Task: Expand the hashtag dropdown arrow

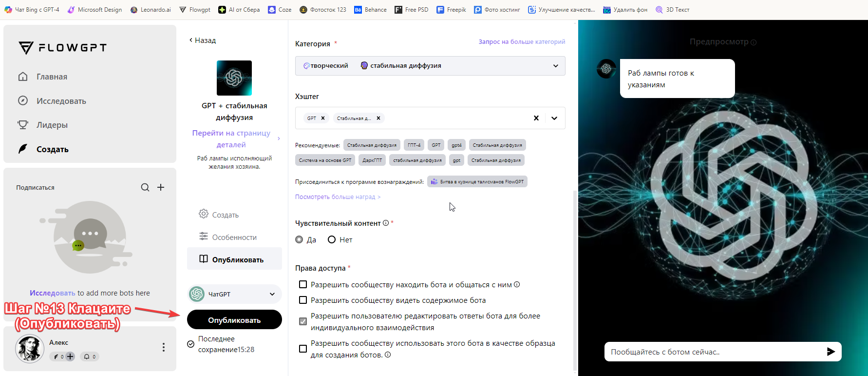Action: 554,118
